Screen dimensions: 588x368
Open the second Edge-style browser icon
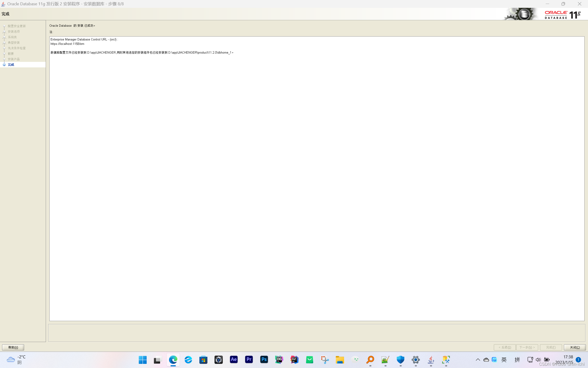[x=188, y=359]
